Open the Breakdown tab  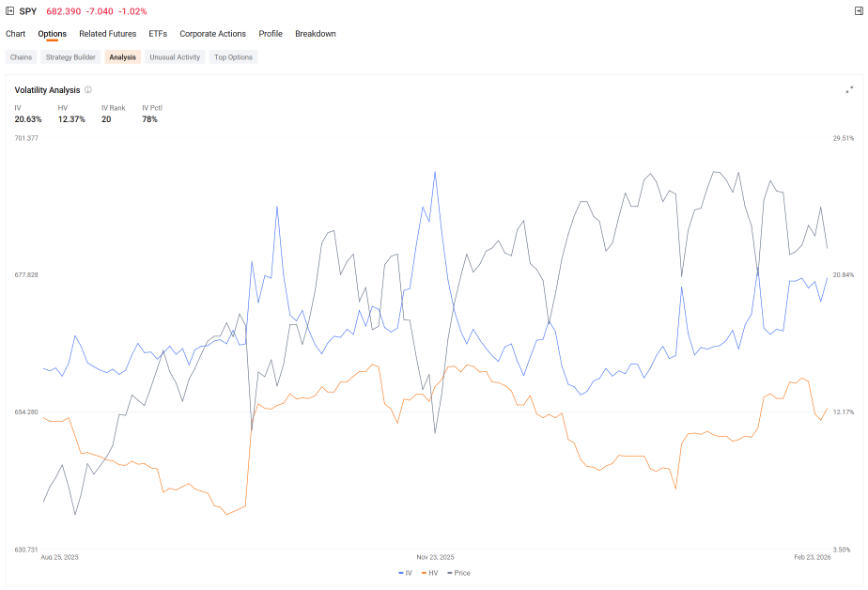pyautogui.click(x=316, y=34)
